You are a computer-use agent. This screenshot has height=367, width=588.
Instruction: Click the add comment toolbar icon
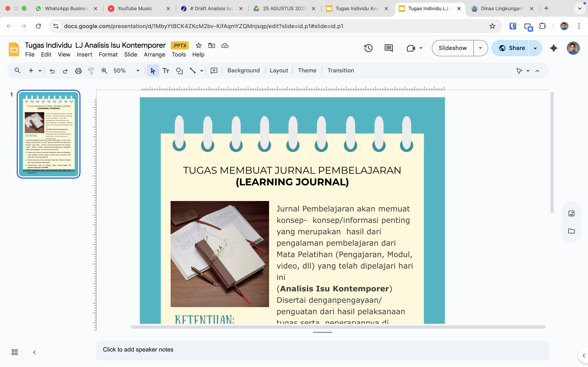pyautogui.click(x=214, y=71)
